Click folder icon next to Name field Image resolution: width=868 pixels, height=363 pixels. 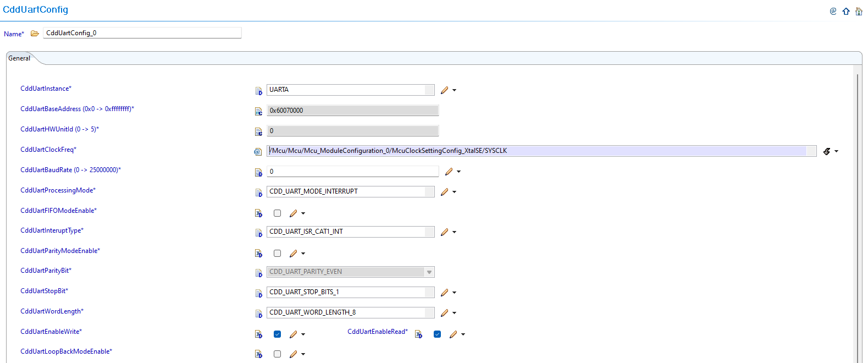point(35,34)
